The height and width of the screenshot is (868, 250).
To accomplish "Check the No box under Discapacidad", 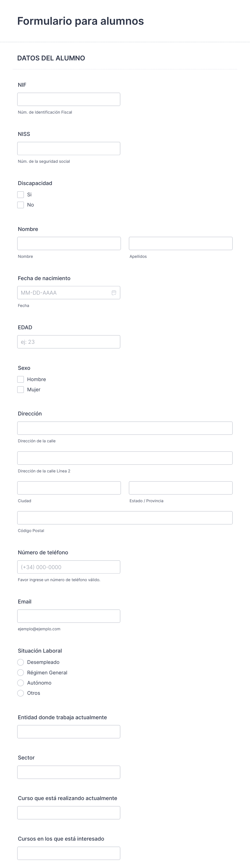I will click(21, 205).
